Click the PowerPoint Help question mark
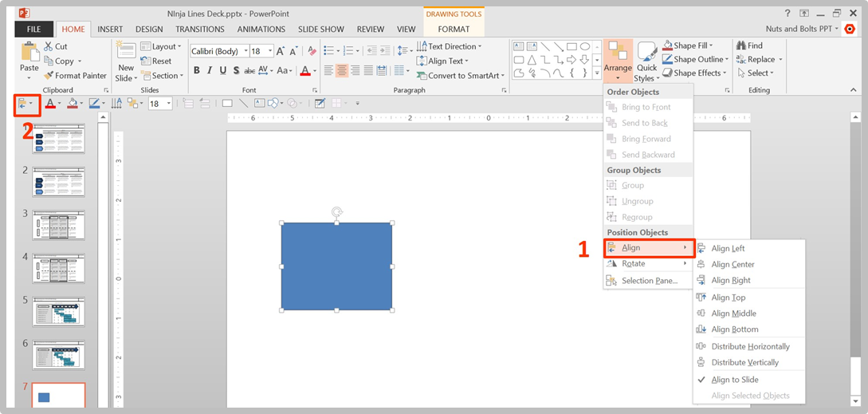868x414 pixels. pyautogui.click(x=787, y=14)
